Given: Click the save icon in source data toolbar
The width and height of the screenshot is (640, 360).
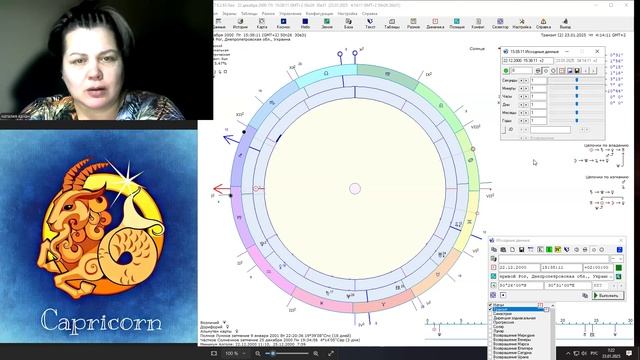Looking at the screenshot, I should point(521,249).
